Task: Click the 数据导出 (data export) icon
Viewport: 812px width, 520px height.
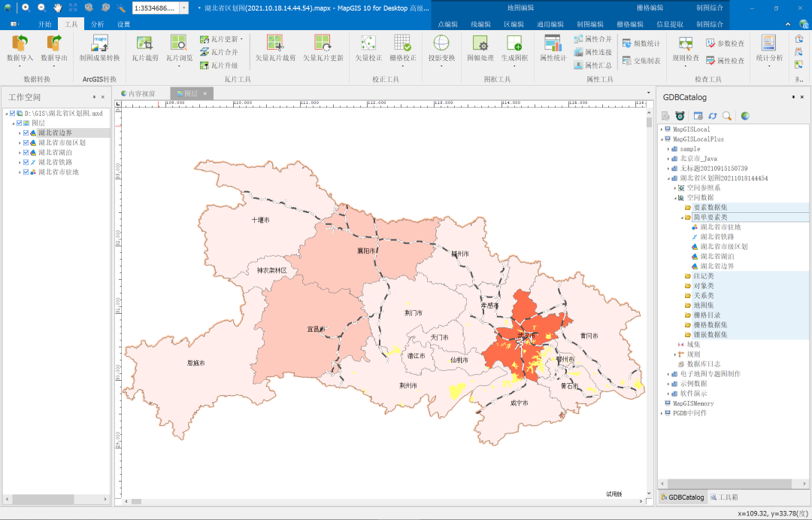Action: point(54,44)
